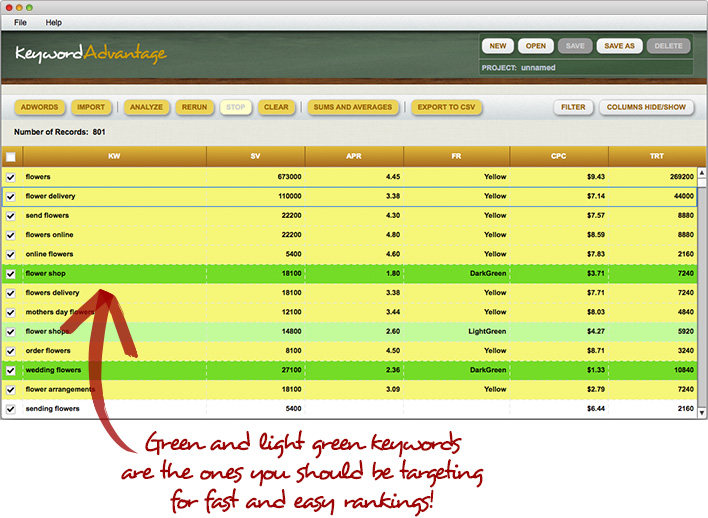Click the $9.43 CPC cell
Screen dimensions: 708x518
pos(559,177)
